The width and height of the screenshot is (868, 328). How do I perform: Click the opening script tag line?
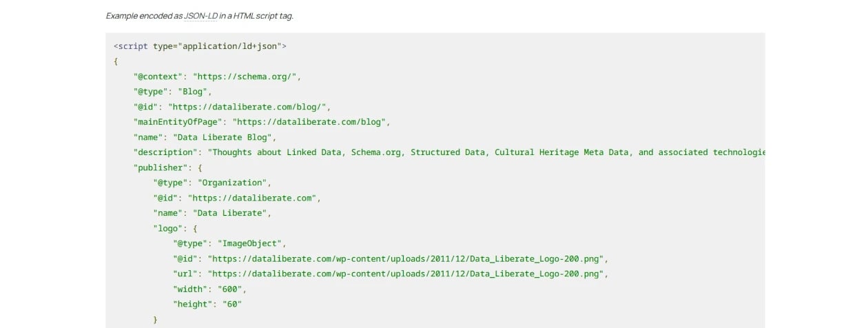point(200,46)
